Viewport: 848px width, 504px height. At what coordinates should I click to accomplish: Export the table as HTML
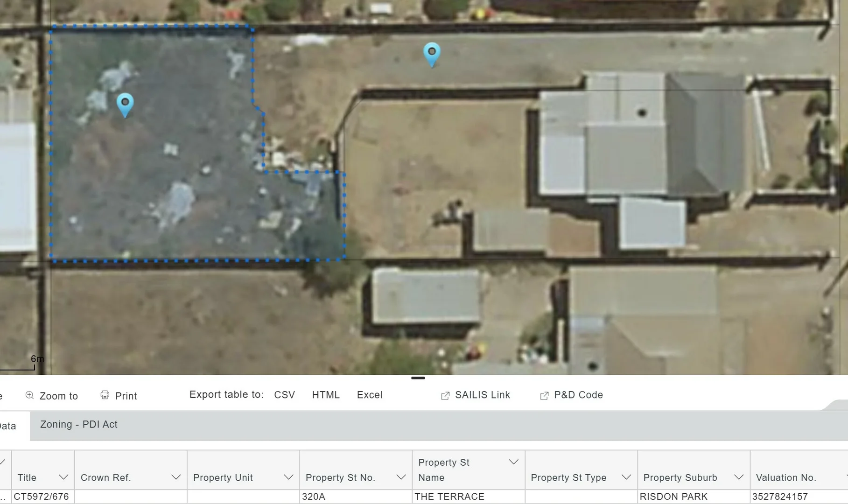coord(326,395)
